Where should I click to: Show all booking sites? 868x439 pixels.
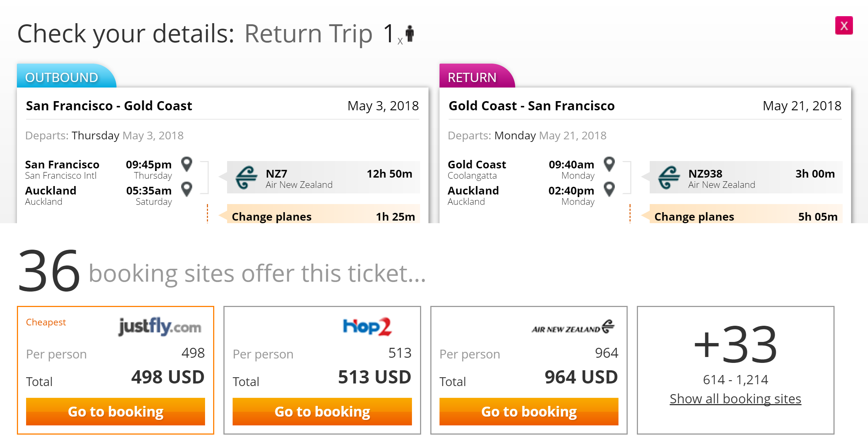(735, 399)
